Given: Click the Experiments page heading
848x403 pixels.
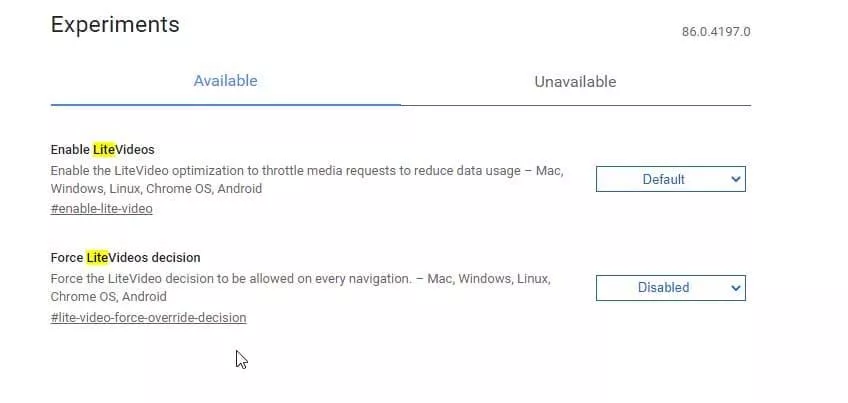Looking at the screenshot, I should click(115, 25).
